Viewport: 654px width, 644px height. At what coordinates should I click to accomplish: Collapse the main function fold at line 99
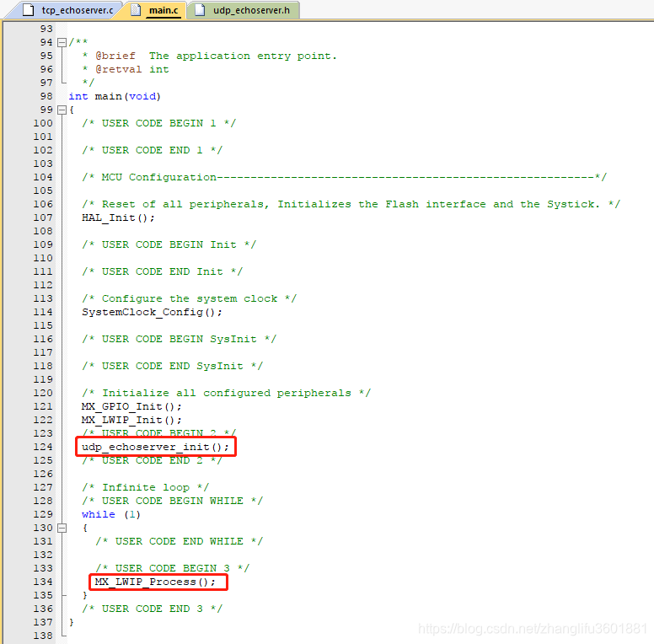point(62,110)
